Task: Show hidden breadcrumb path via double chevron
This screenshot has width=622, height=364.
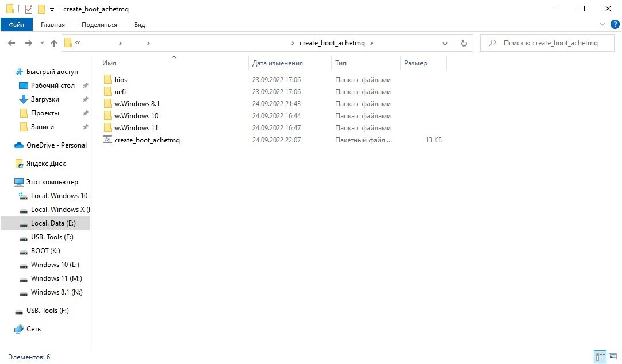Action: (x=78, y=43)
